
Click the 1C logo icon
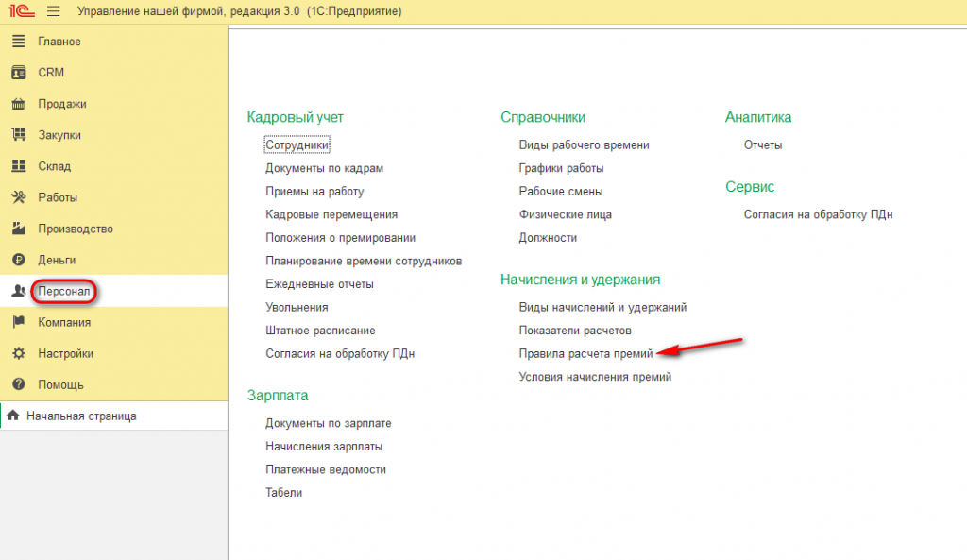tap(21, 11)
